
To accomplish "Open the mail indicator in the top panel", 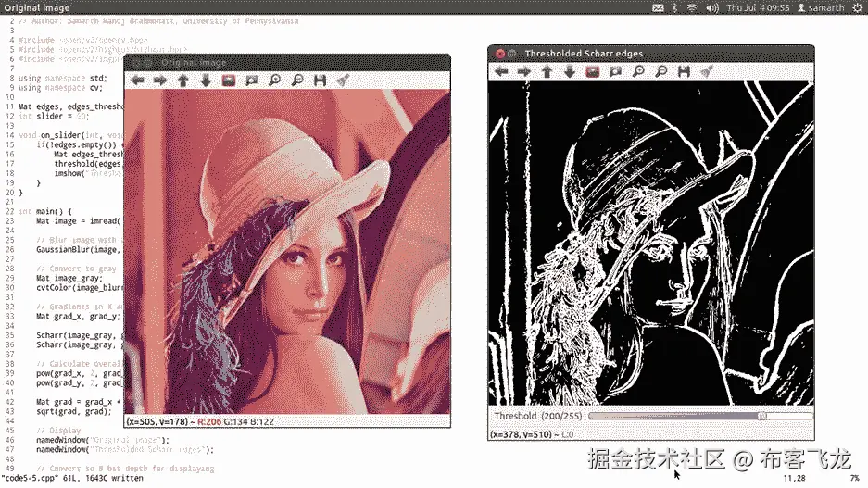I will tap(658, 7).
